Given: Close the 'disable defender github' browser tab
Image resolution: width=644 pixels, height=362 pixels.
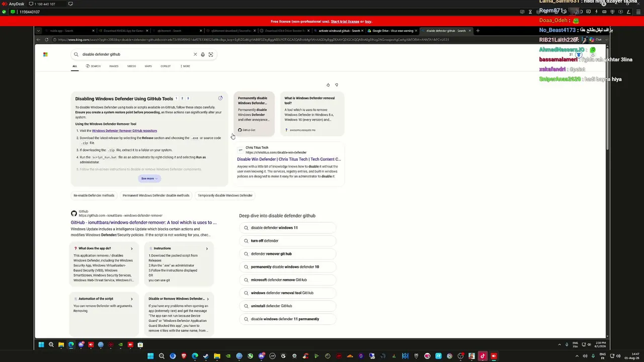Looking at the screenshot, I should click(x=470, y=31).
